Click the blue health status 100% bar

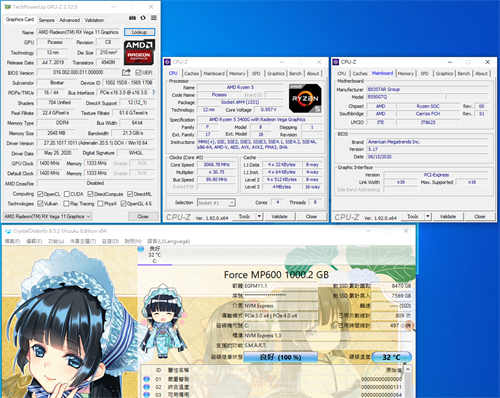click(280, 357)
